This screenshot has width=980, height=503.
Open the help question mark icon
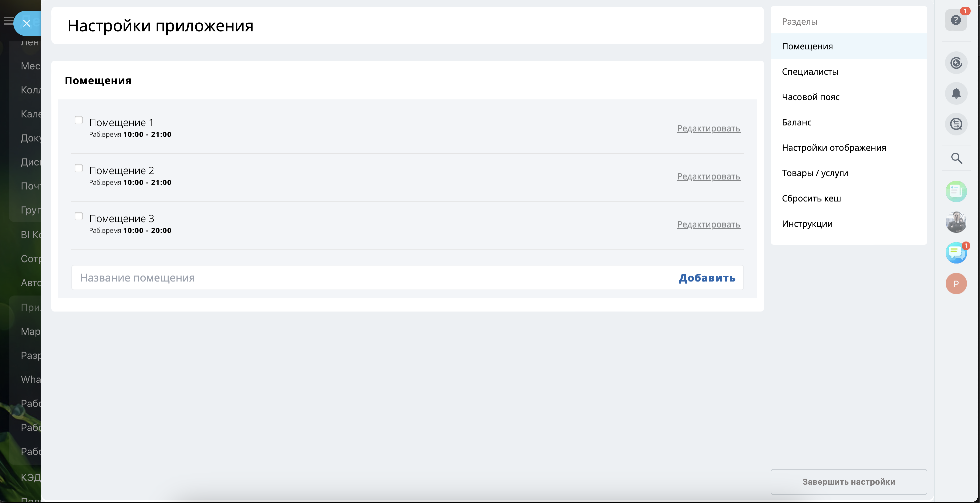[955, 21]
